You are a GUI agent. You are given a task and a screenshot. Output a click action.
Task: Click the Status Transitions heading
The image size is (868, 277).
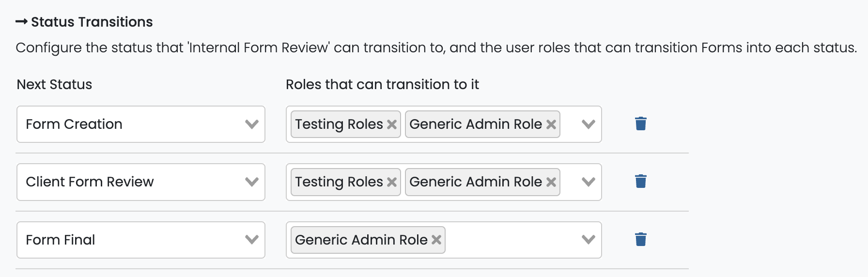click(x=92, y=22)
